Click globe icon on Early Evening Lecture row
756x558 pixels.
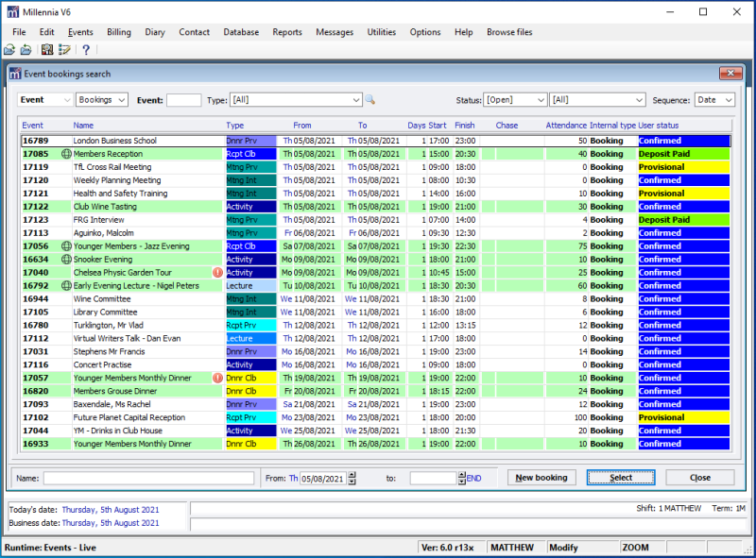(66, 286)
